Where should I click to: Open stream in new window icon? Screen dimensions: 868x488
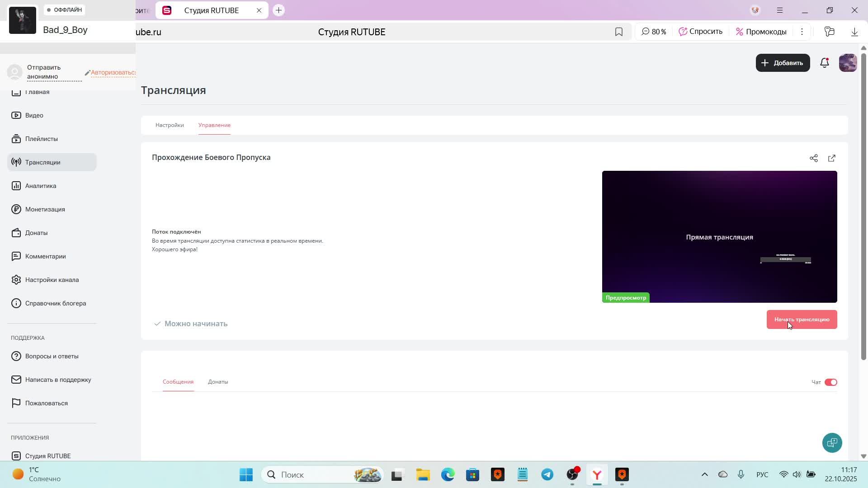832,158
